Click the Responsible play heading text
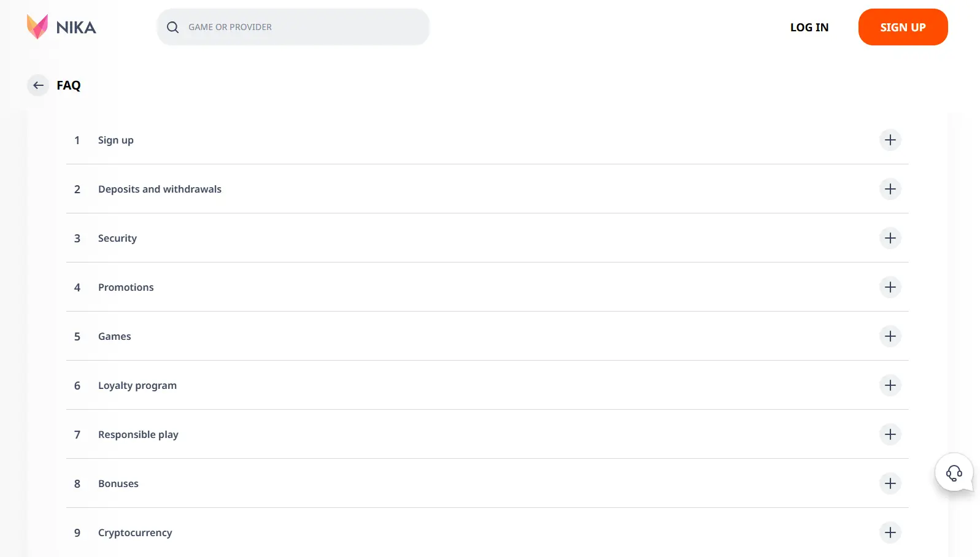This screenshot has width=980, height=557. (138, 434)
